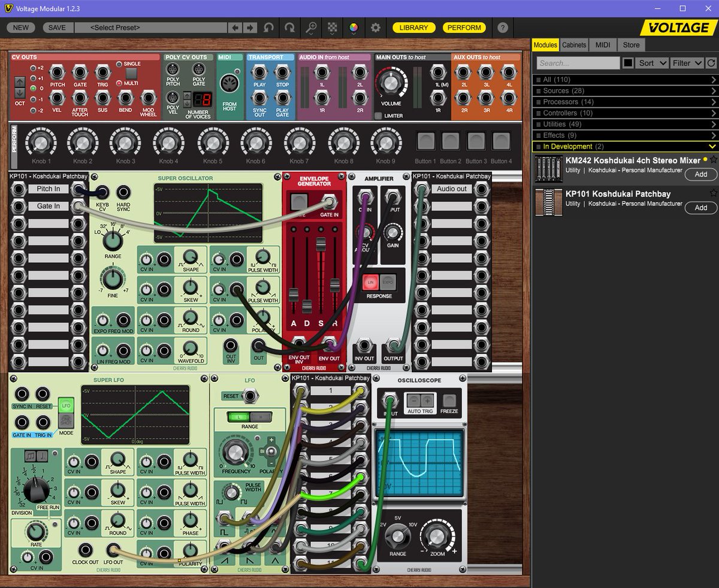
Task: Click the redo arrow in the toolbar
Action: click(x=289, y=28)
